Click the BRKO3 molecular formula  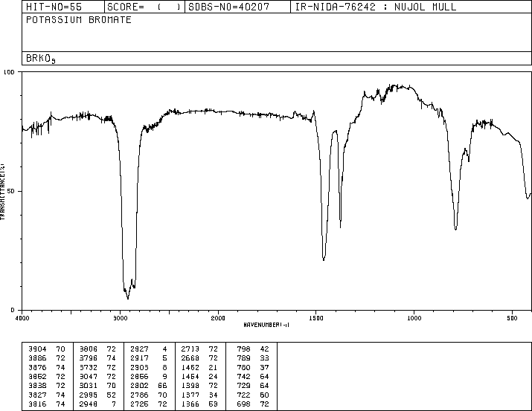(41, 59)
